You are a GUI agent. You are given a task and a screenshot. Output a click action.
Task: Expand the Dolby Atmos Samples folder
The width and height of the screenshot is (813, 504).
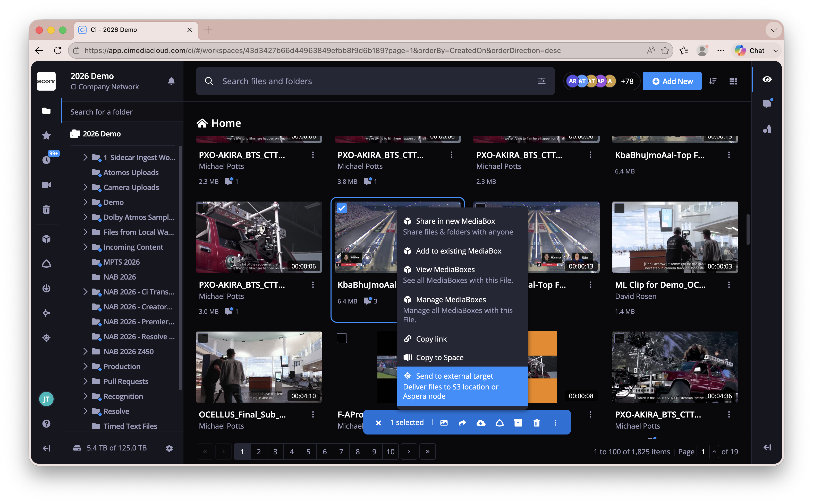(x=86, y=217)
